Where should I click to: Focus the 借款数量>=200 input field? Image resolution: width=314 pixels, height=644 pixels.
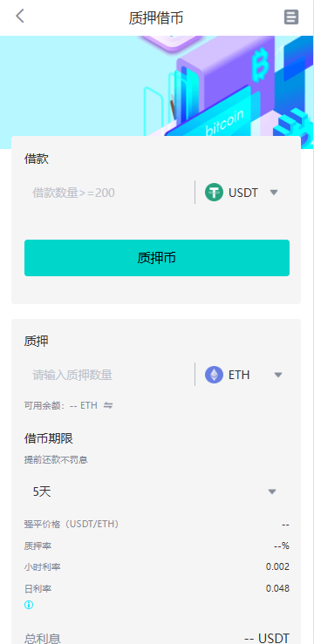pyautogui.click(x=109, y=193)
